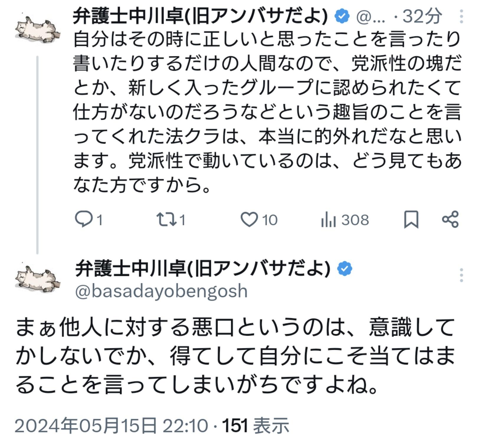
Task: Like the first tweet with heart icon
Action: 249,220
